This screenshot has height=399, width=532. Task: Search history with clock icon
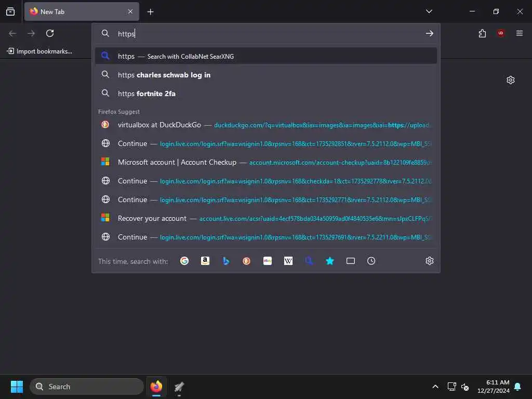coord(371,261)
